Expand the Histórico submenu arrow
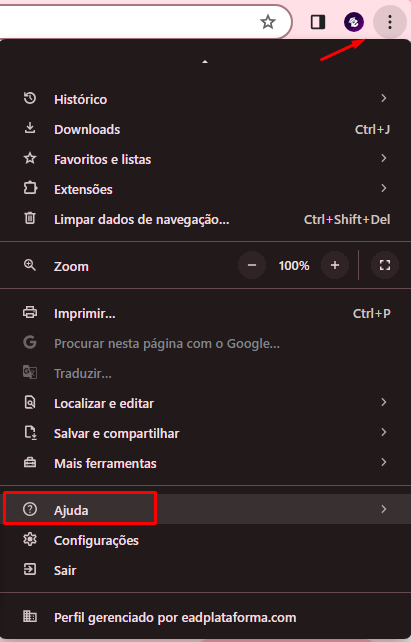Viewport: 411px width, 642px height. tap(384, 98)
